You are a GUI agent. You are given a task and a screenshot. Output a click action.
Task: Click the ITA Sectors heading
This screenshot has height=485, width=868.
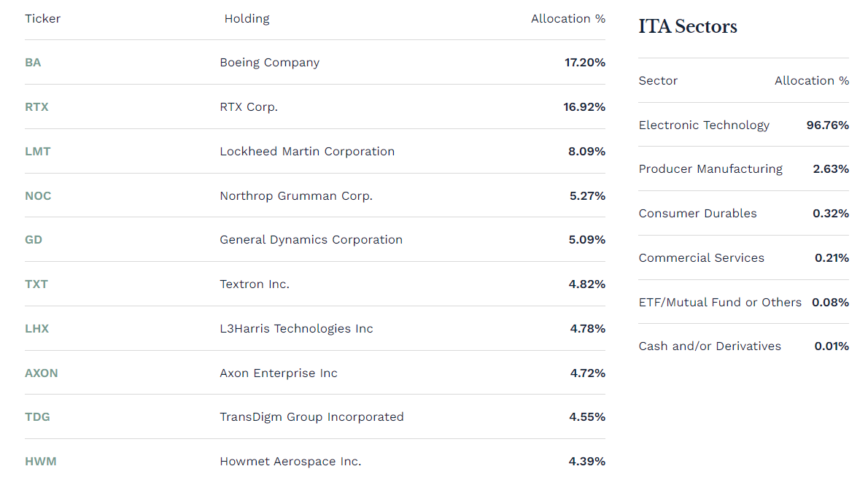click(x=688, y=26)
